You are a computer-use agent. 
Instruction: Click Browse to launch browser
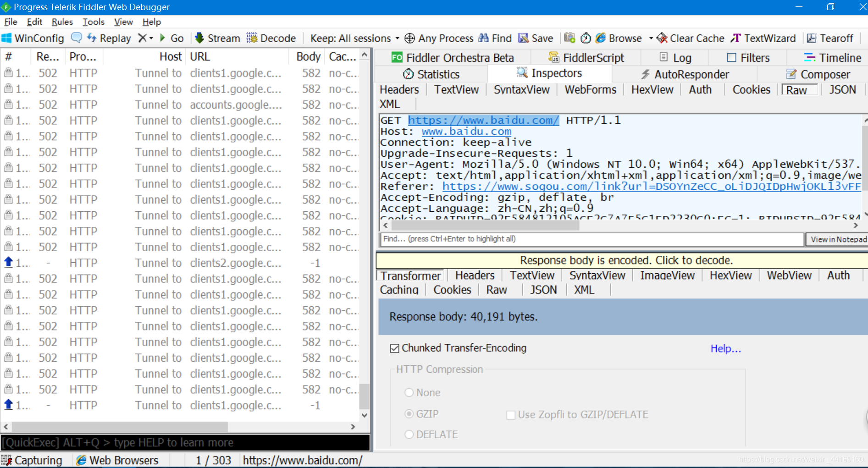[x=619, y=39]
